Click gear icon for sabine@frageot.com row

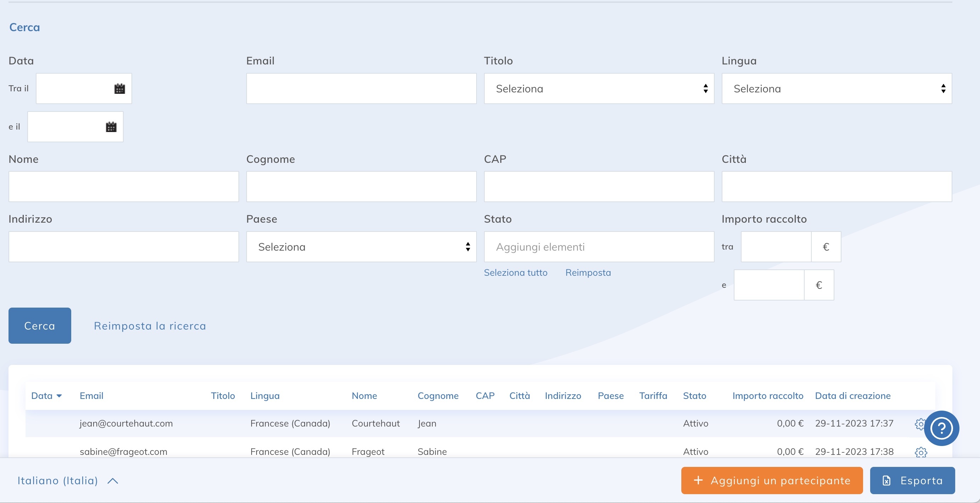coord(920,452)
